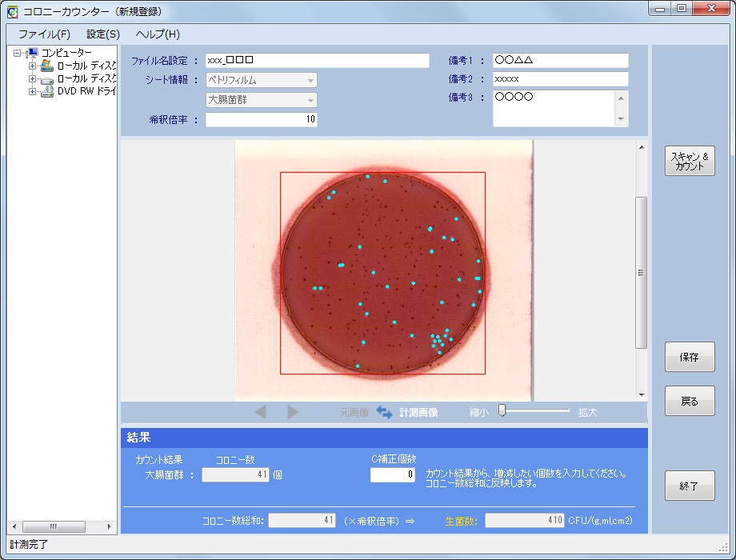The width and height of the screenshot is (736, 560).
Task: Expand the DVD RW ドライブ node
Action: click(x=32, y=91)
